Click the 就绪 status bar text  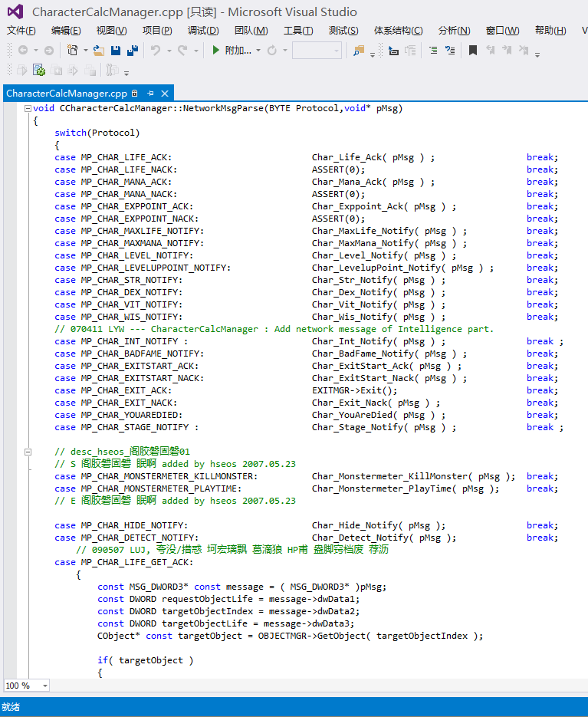pos(11,707)
